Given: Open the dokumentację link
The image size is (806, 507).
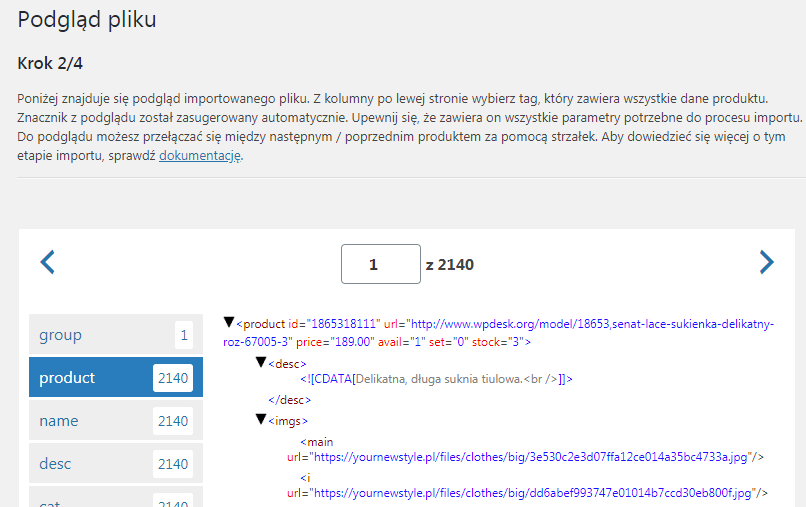Looking at the screenshot, I should point(200,155).
